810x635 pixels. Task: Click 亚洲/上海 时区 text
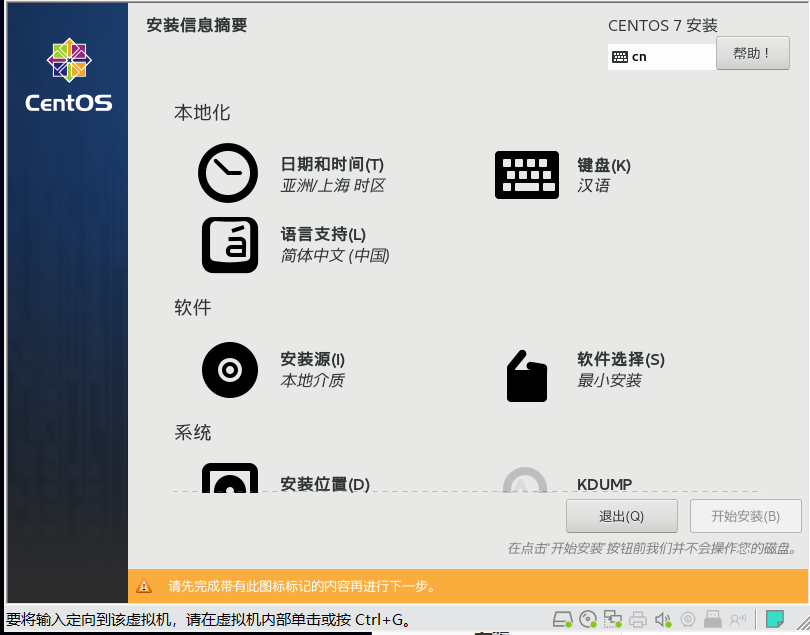click(x=333, y=185)
